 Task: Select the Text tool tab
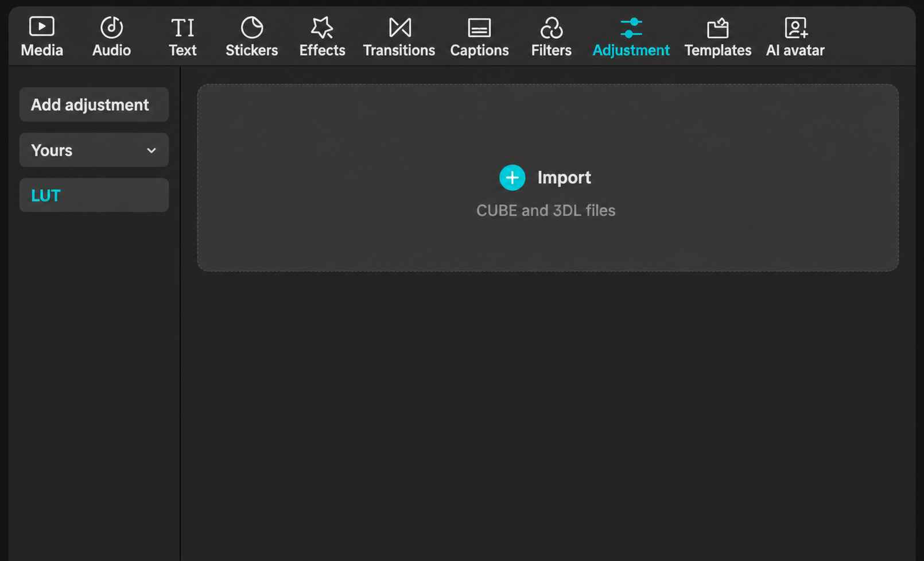(183, 37)
